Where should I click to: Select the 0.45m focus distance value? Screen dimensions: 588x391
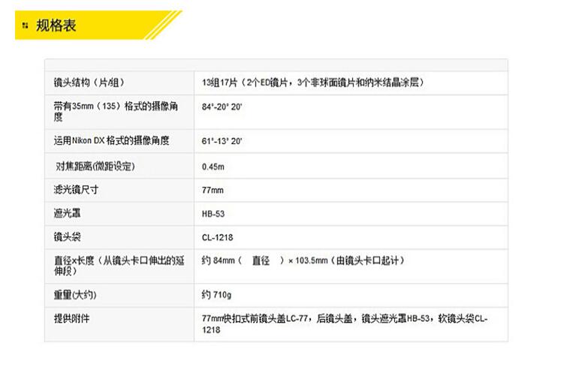[214, 167]
